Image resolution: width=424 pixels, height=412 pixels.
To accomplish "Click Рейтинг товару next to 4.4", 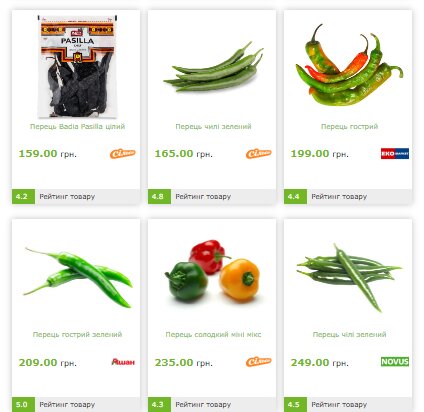I will pyautogui.click(x=339, y=197).
